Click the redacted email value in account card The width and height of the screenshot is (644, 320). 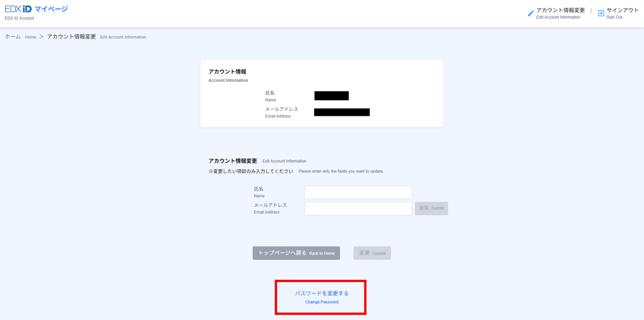tap(342, 113)
